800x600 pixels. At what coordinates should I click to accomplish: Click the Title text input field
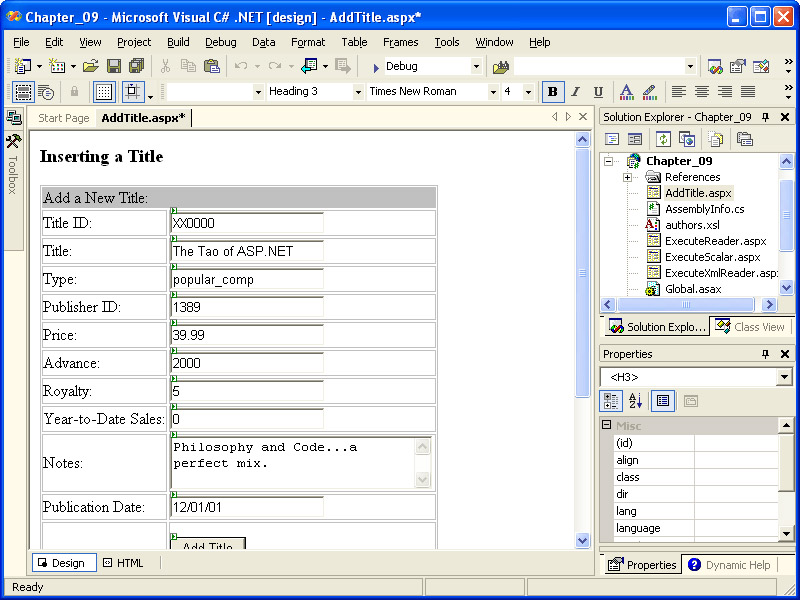tap(246, 251)
